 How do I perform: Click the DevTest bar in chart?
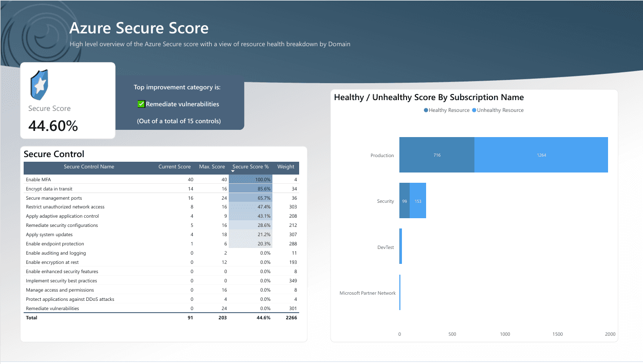400,246
